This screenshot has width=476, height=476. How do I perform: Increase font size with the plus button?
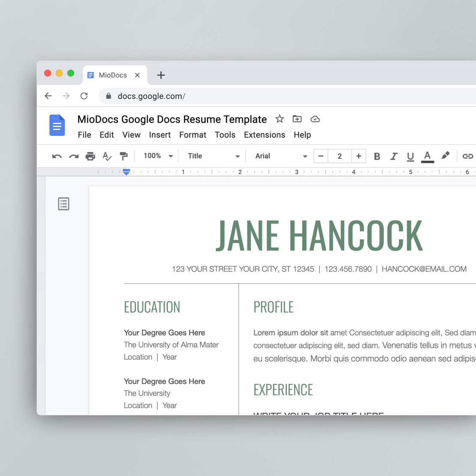coord(359,156)
